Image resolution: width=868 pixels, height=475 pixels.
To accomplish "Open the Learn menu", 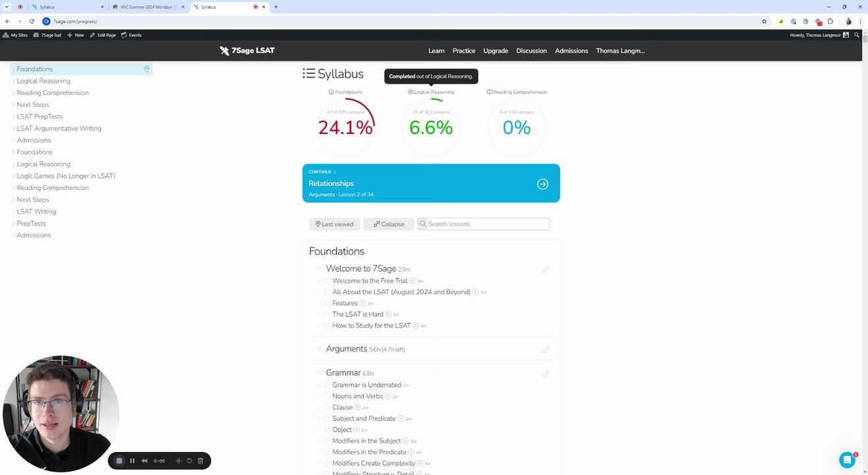I will (x=436, y=51).
